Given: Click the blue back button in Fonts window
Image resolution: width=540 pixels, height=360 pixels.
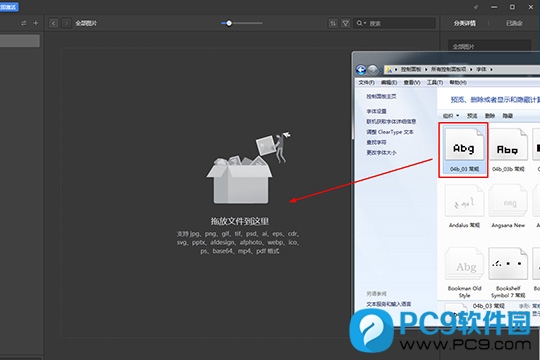Looking at the screenshot, I should (361, 70).
